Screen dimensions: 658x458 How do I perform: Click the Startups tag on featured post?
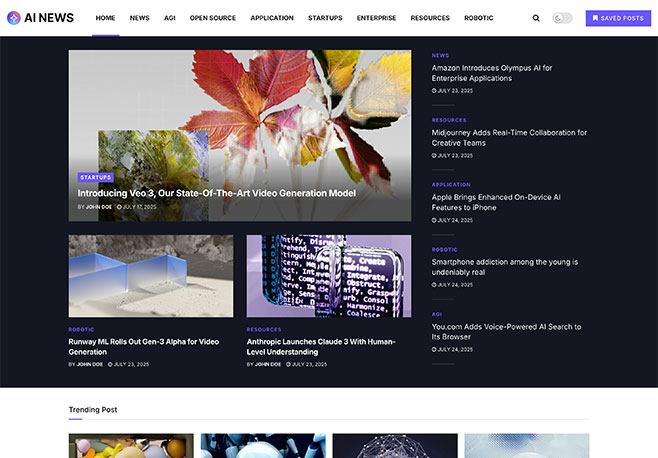96,177
